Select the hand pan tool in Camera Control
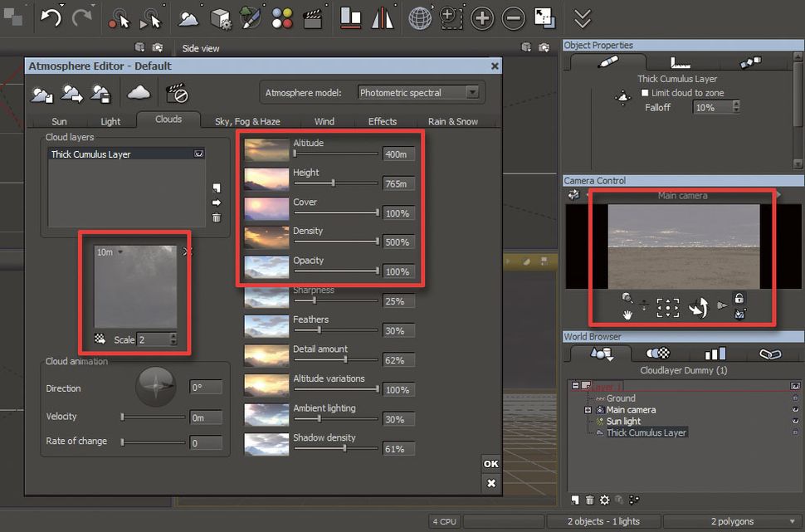Image resolution: width=805 pixels, height=532 pixels. (627, 315)
